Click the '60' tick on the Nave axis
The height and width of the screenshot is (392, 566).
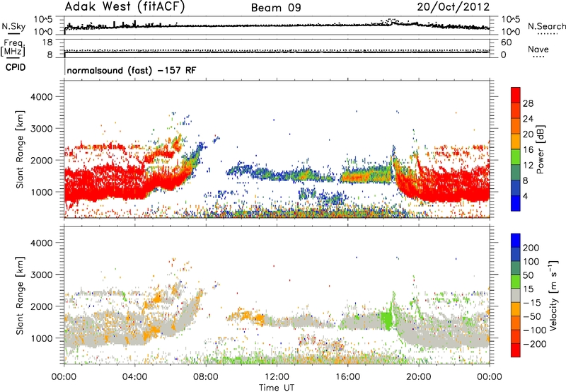coord(507,42)
